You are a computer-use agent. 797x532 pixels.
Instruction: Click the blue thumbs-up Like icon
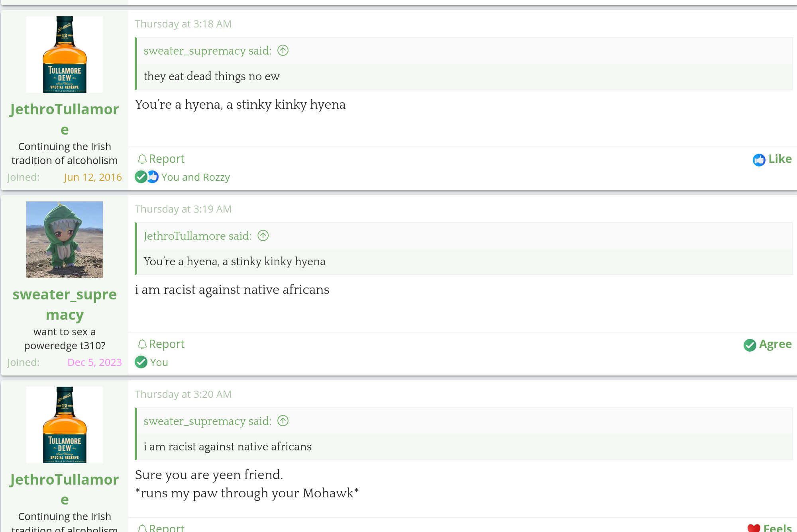point(759,160)
